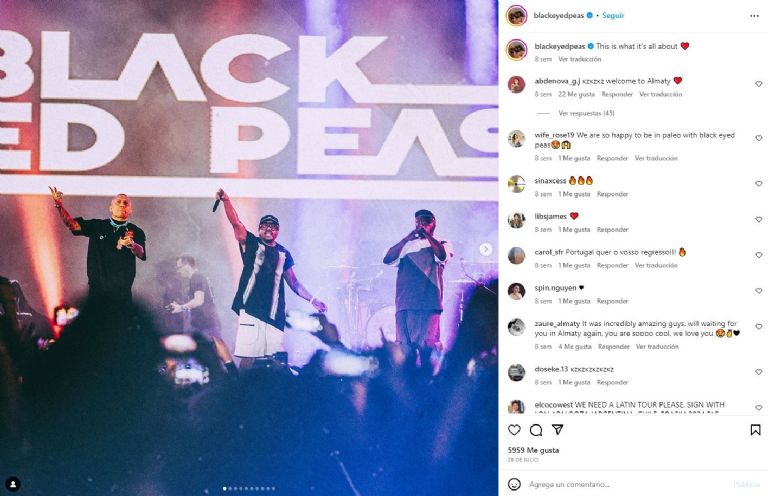Expand Ver respuestas (43) replies
Screen dimensions: 768x496
586,113
